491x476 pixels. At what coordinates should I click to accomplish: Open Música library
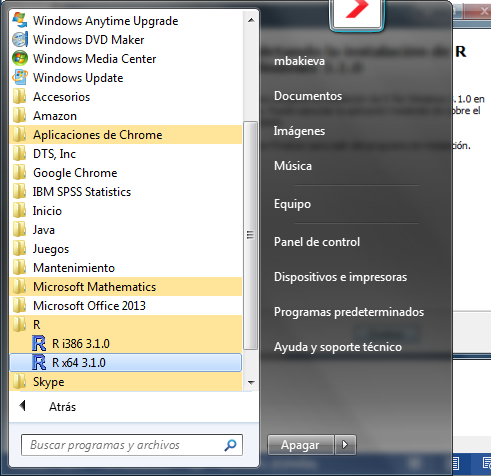[x=293, y=166]
